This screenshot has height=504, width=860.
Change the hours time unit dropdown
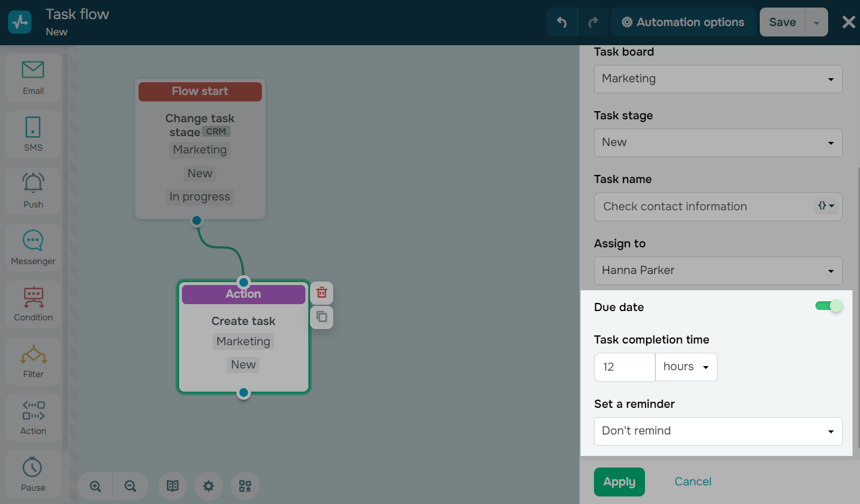[686, 367]
